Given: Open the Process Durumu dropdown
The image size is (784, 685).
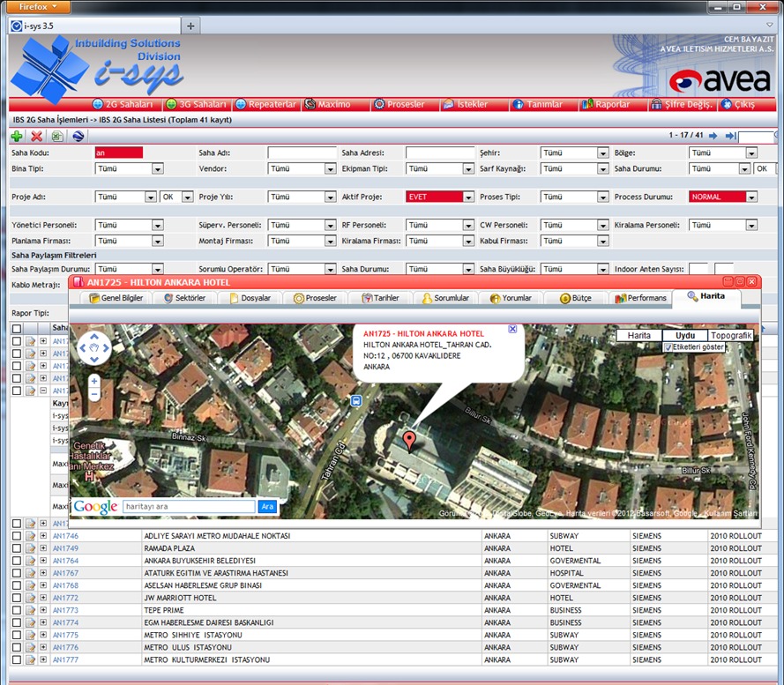Looking at the screenshot, I should click(750, 197).
